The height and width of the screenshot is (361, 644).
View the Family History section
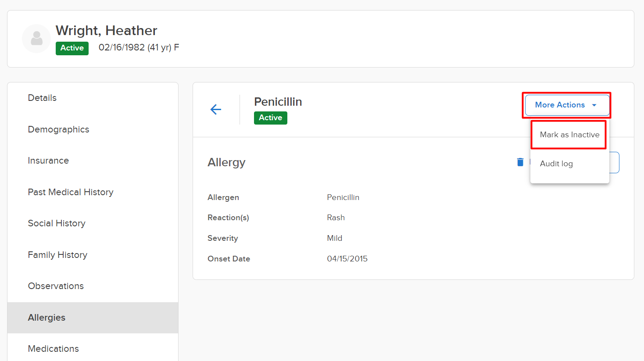pos(57,255)
